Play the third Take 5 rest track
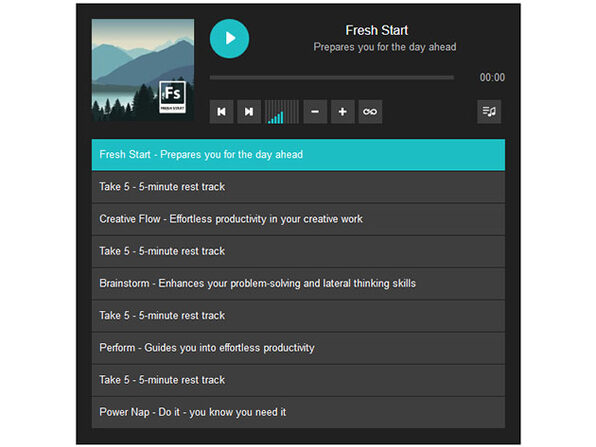596x447 pixels. (x=298, y=316)
